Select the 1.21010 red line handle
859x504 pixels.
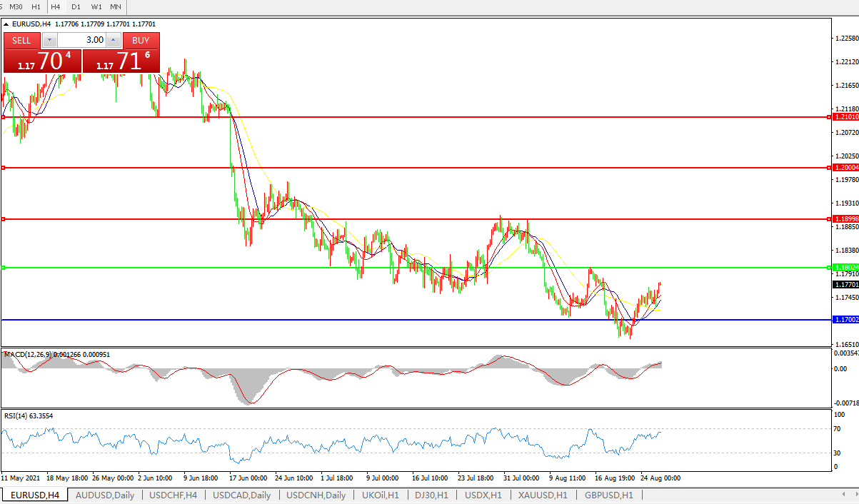pyautogui.click(x=4, y=117)
